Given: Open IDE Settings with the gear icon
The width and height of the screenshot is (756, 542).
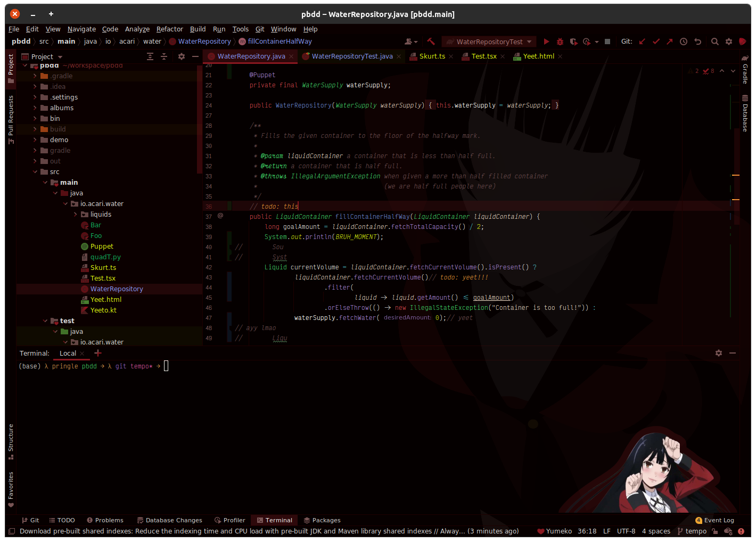Looking at the screenshot, I should pos(728,42).
